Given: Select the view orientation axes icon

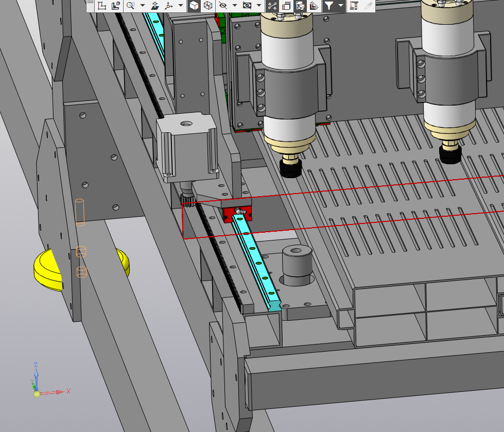Looking at the screenshot, I should click(169, 6).
